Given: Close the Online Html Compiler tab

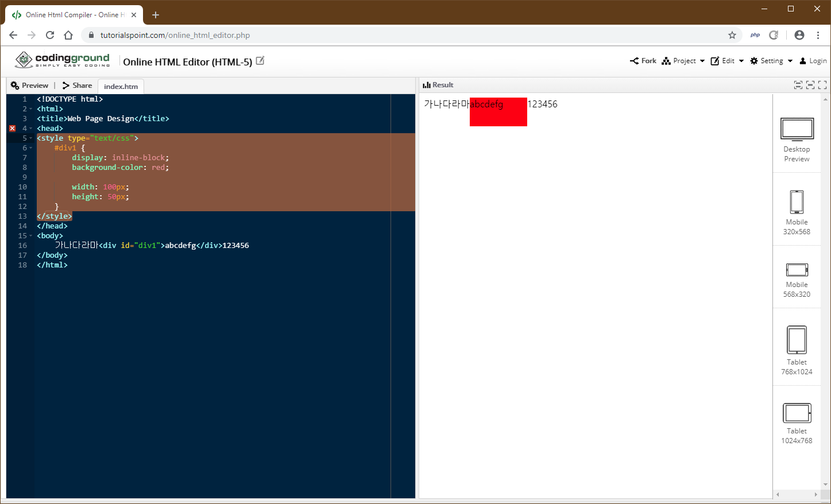Looking at the screenshot, I should pyautogui.click(x=134, y=15).
